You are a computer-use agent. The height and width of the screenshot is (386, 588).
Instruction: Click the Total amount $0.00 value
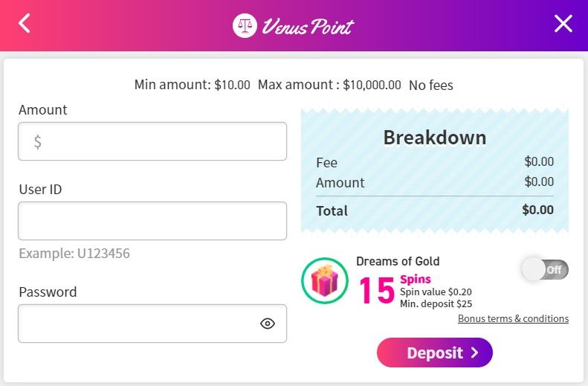tap(537, 210)
